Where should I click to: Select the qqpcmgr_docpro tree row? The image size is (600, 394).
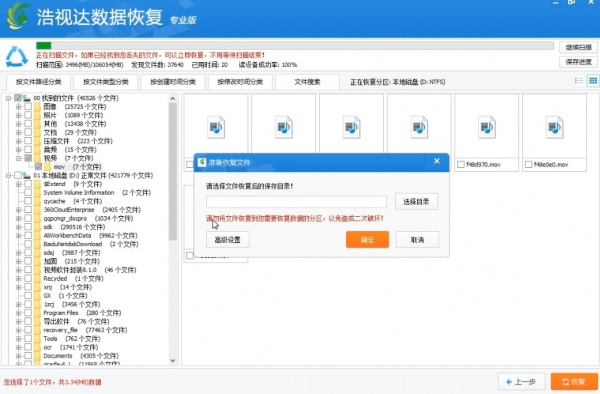click(88, 218)
